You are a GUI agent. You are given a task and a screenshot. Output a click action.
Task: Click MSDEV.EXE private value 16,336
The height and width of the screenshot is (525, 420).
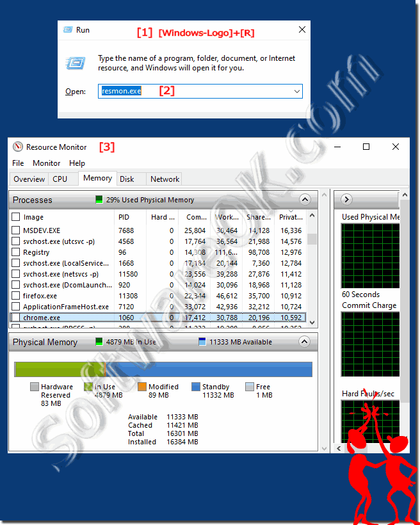(291, 230)
